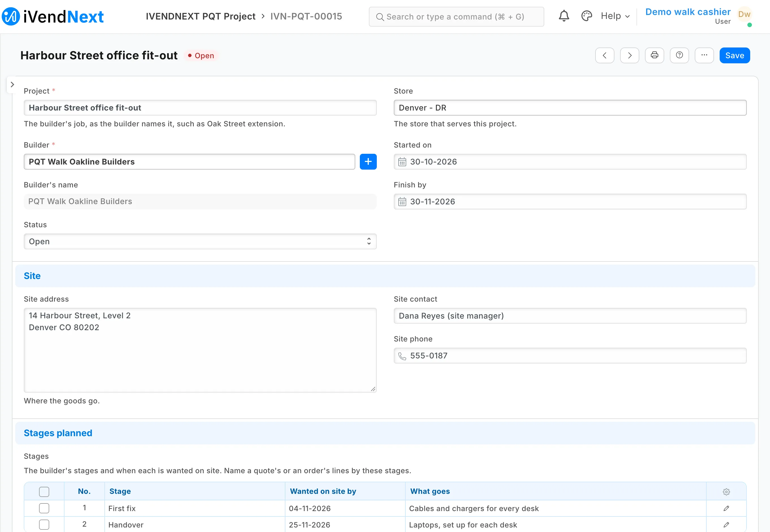The image size is (770, 532).
Task: Go to the previous record arrow
Action: click(x=604, y=55)
